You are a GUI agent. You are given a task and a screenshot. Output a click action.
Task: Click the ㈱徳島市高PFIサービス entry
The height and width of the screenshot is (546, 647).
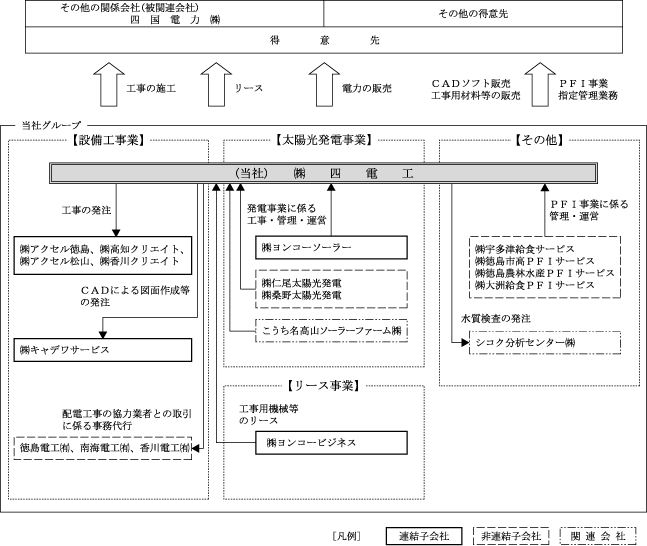tap(534, 261)
